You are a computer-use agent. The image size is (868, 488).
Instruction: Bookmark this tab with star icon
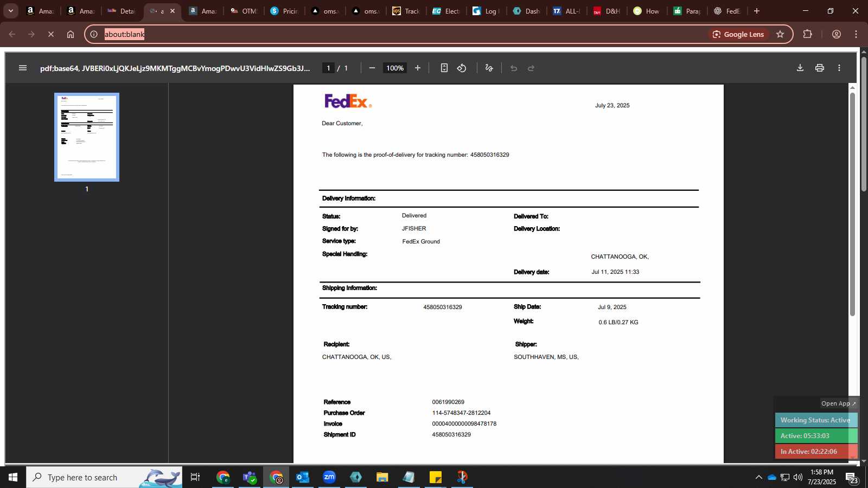[780, 34]
